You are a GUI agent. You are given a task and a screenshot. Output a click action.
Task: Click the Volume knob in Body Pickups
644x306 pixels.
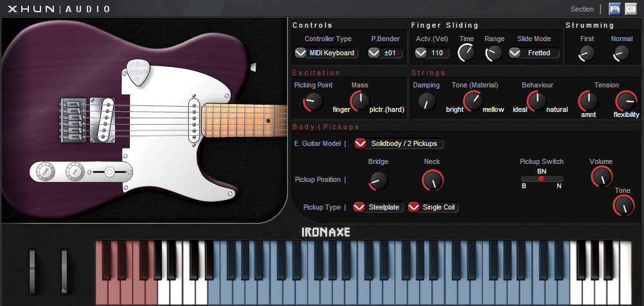pos(602,177)
